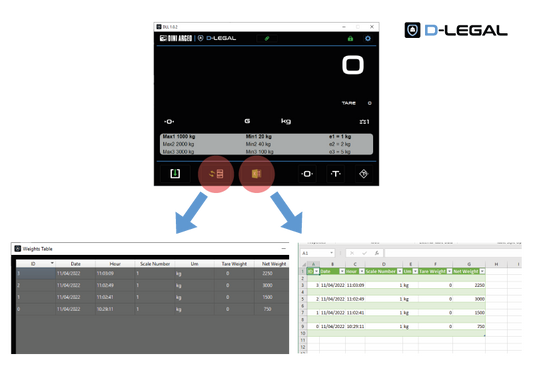Viewport: 533px width, 376px height.
Task: Click the cancel X icon in Excel formula bar
Action: 352,253
